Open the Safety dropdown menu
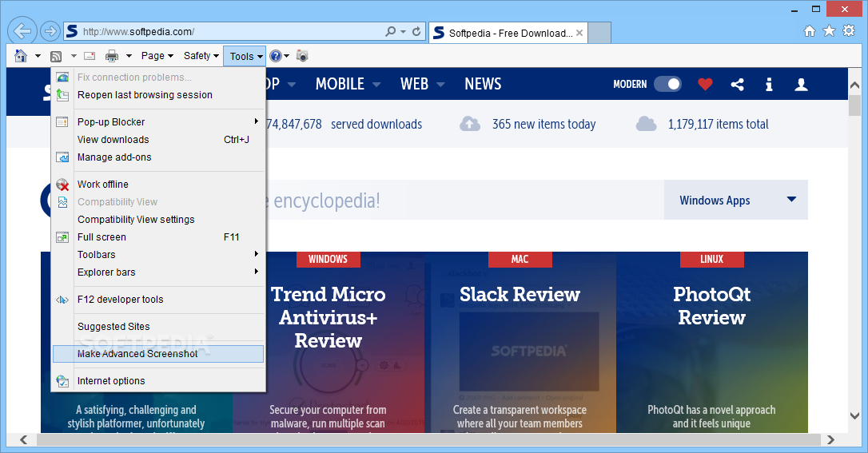 point(201,56)
